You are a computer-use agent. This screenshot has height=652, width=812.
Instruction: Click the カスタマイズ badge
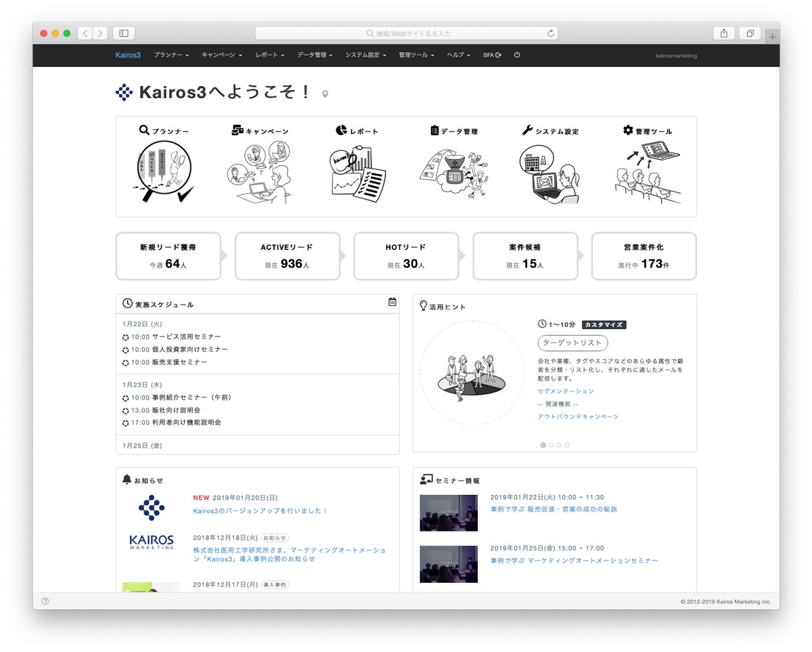point(604,325)
